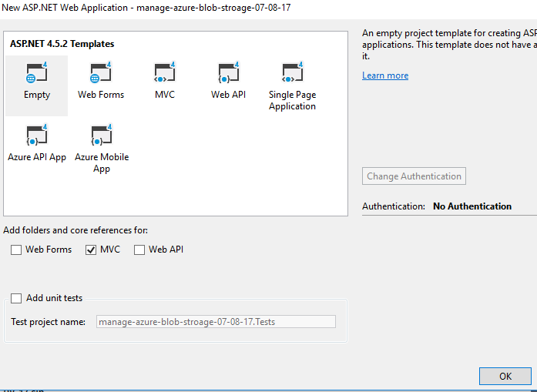Open the Learn more link
Screen dimensions: 537x392
pyautogui.click(x=385, y=75)
